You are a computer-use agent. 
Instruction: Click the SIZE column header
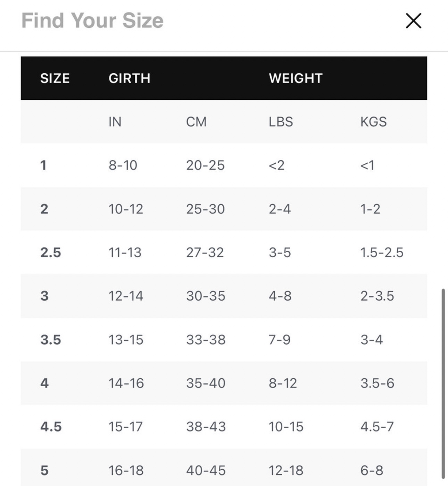point(55,78)
